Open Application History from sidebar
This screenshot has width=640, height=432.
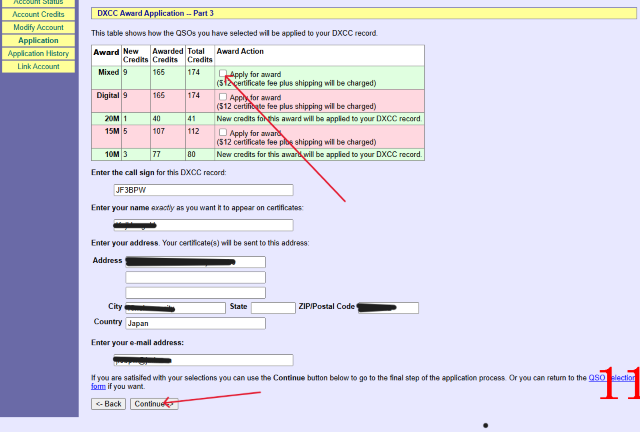click(x=38, y=54)
